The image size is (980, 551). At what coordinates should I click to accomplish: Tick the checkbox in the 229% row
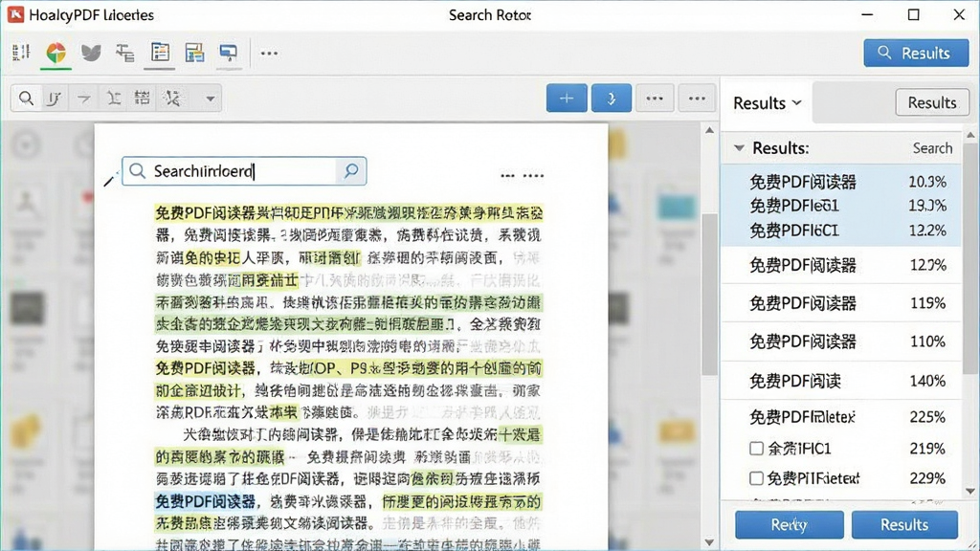756,478
